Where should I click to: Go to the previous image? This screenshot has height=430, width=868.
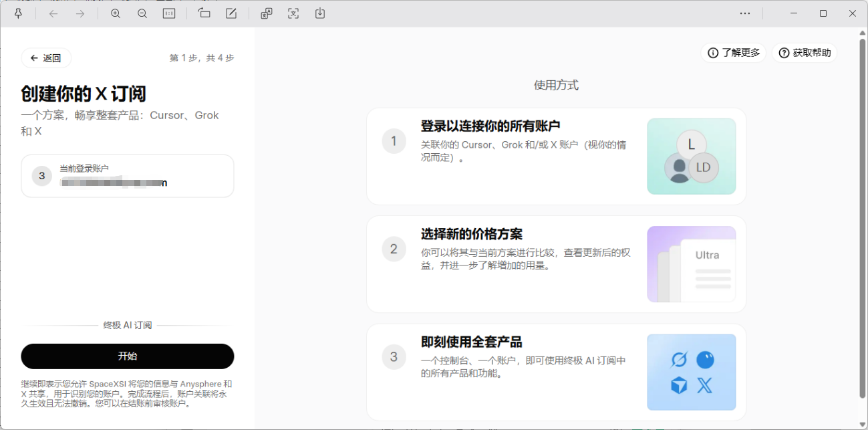pos(53,13)
